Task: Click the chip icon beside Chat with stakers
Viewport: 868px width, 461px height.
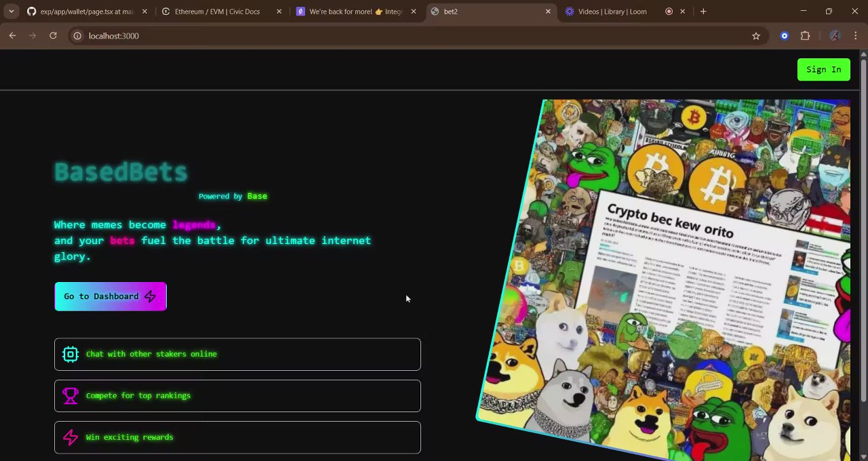Action: [x=71, y=354]
